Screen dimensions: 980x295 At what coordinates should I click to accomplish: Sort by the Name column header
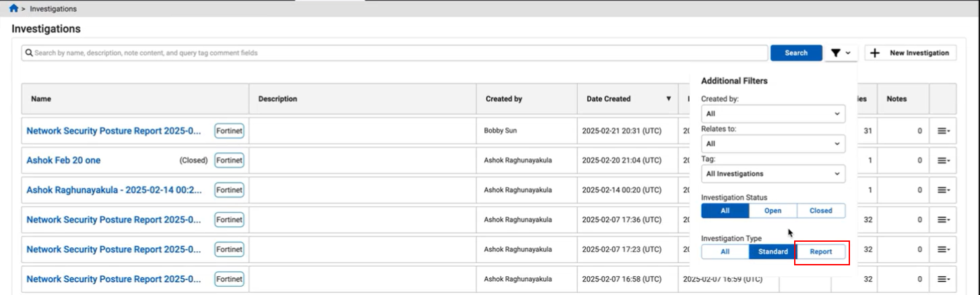tap(41, 99)
